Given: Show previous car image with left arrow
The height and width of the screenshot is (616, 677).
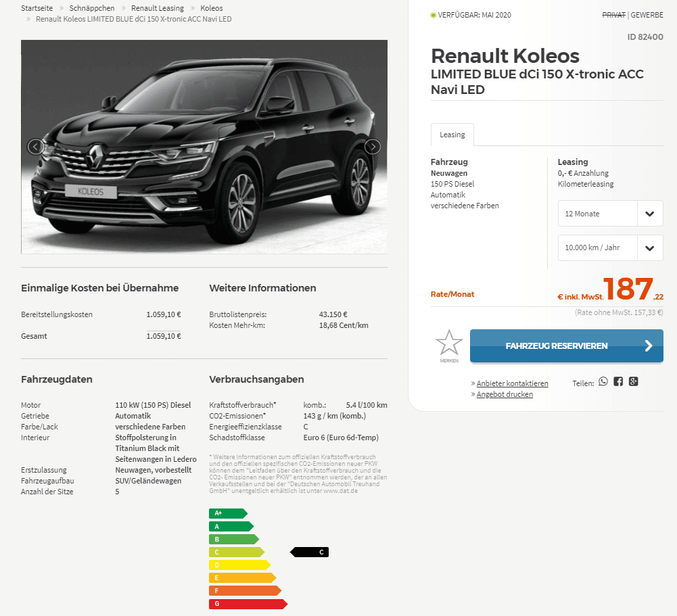Looking at the screenshot, I should (x=35, y=147).
